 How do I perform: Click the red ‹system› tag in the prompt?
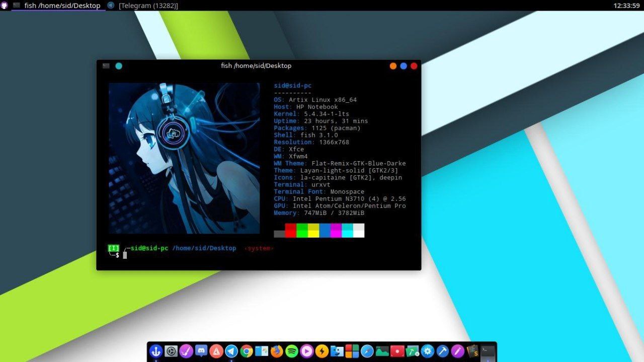tap(259, 248)
